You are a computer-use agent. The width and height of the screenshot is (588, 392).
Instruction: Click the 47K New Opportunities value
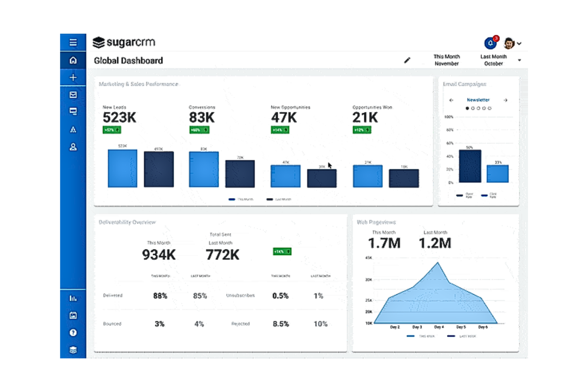(284, 118)
